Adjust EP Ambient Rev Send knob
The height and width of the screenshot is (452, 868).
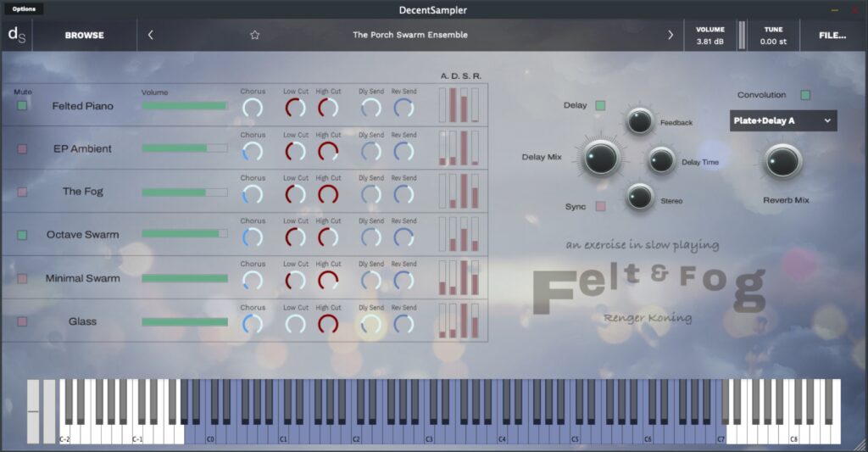click(403, 151)
